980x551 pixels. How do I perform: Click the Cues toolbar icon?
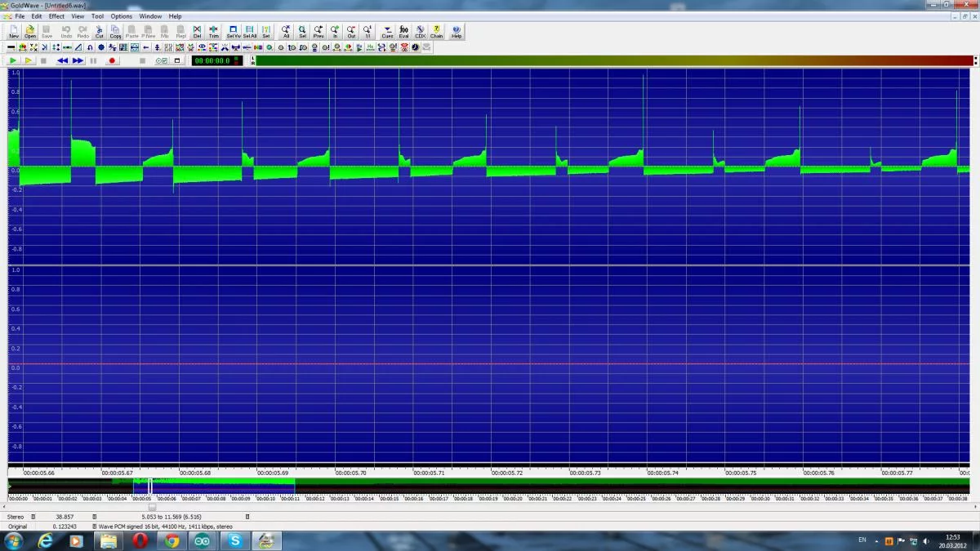click(387, 32)
